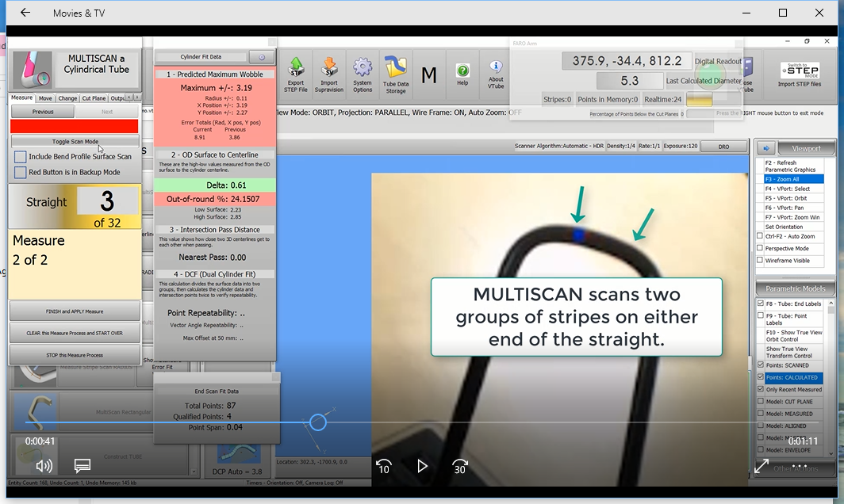Open the Output tab
The width and height of the screenshot is (844, 504).
[117, 98]
